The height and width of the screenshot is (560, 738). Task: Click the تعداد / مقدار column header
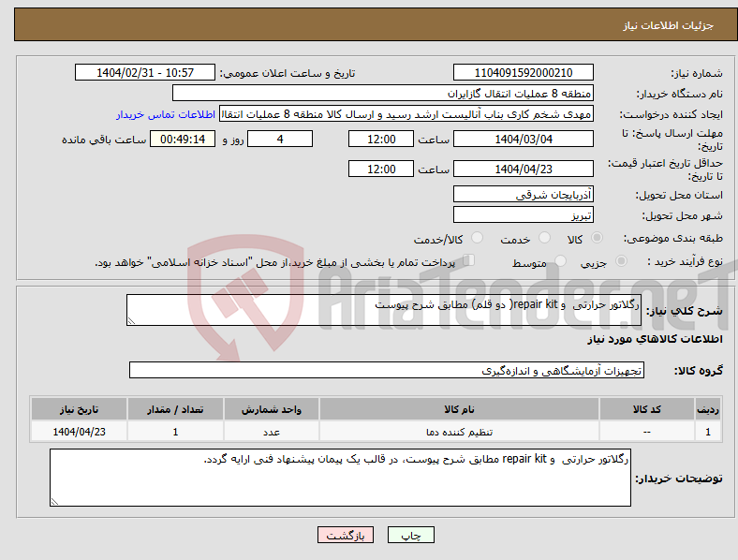(x=175, y=409)
